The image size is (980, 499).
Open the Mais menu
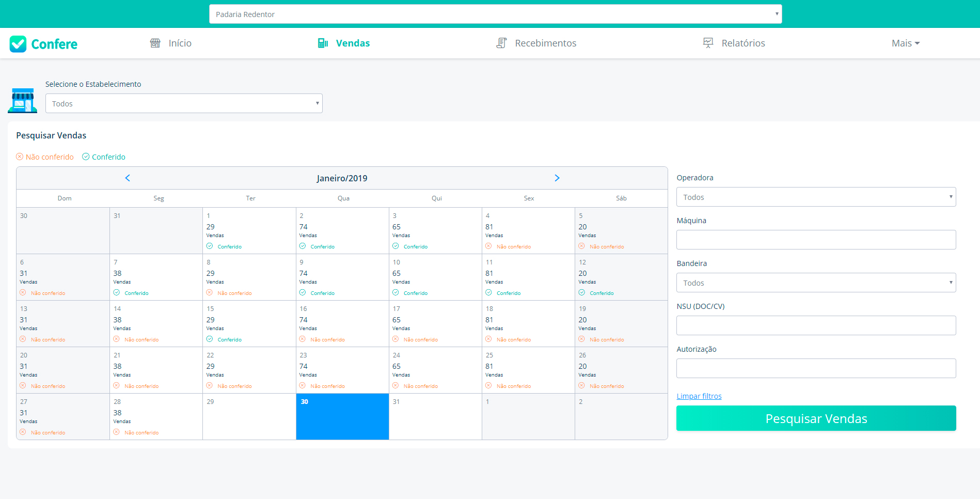pos(905,43)
